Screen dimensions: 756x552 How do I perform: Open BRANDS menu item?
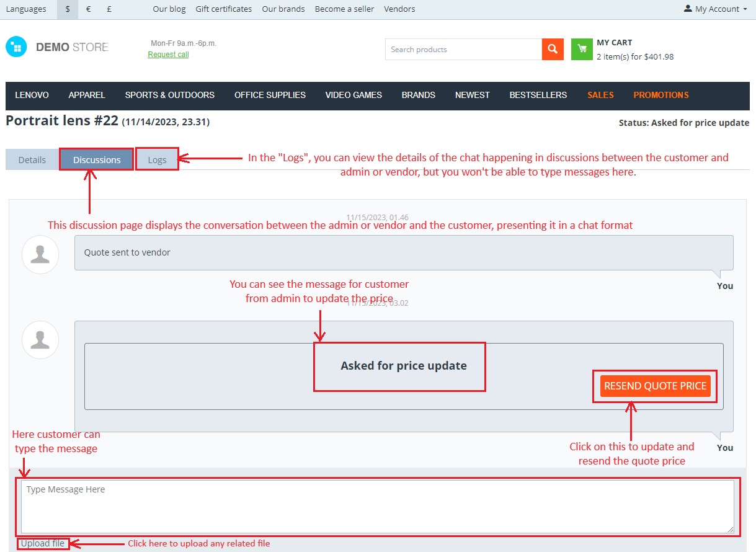419,95
